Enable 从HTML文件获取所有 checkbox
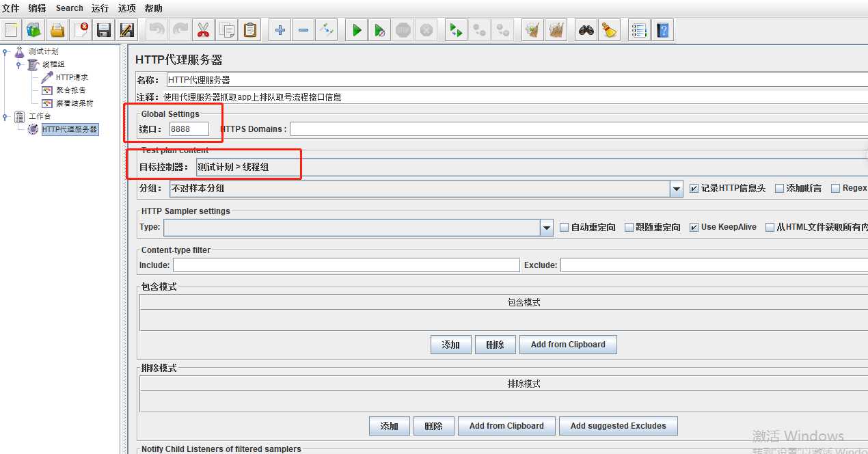The image size is (868, 454). [x=770, y=228]
